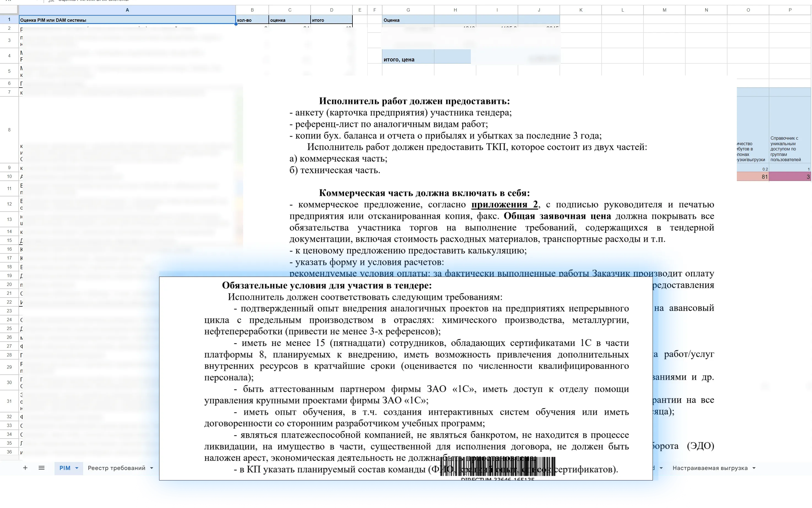Click the select-all corner box of the grid
Viewport: 812px width, 508px height.
(9, 10)
